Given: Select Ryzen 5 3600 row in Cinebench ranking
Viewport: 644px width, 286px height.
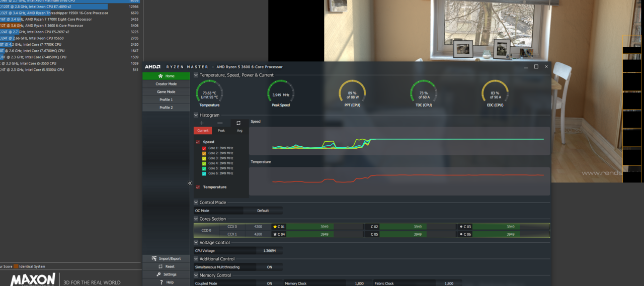Looking at the screenshot, I should point(70,26).
